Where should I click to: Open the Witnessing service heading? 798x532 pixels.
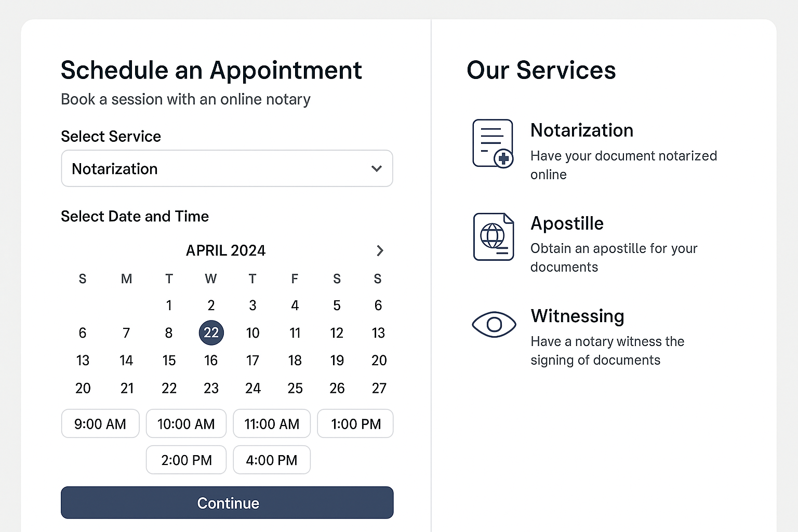pos(577,316)
